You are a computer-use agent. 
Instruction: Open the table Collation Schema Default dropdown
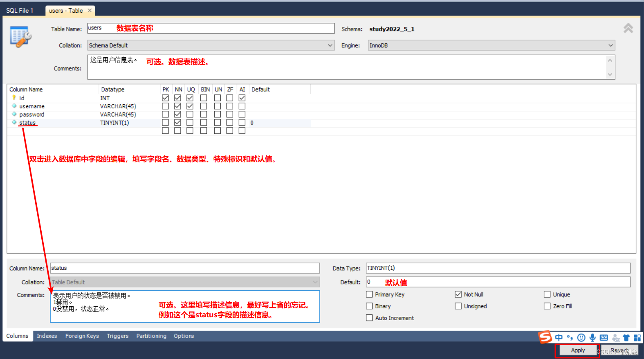[x=211, y=45]
